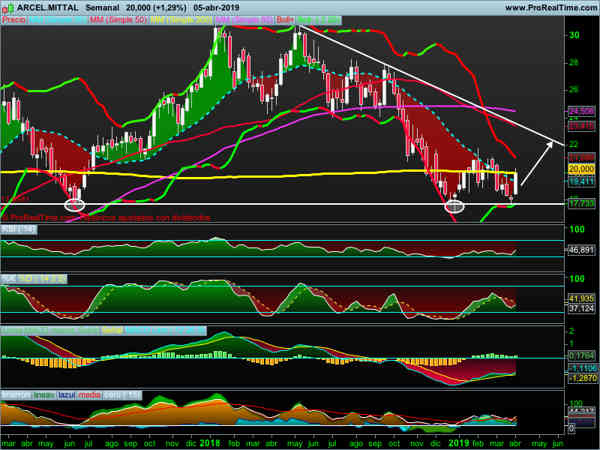Screen dimensions: 600x450
Task: Click the cyan moving average legend label
Action: [x=58, y=20]
